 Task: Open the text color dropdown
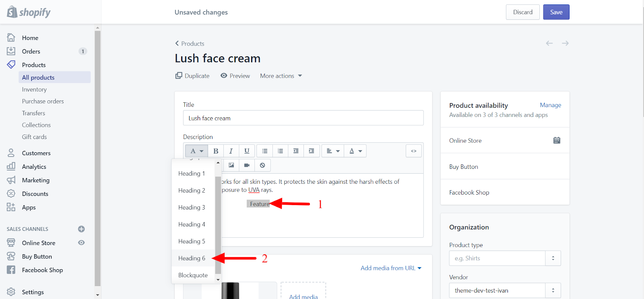click(356, 151)
